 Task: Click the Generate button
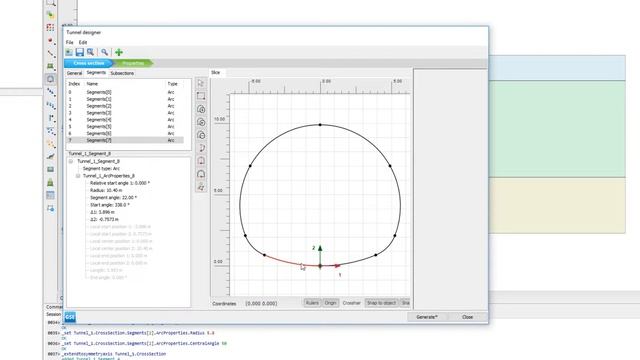tap(427, 317)
